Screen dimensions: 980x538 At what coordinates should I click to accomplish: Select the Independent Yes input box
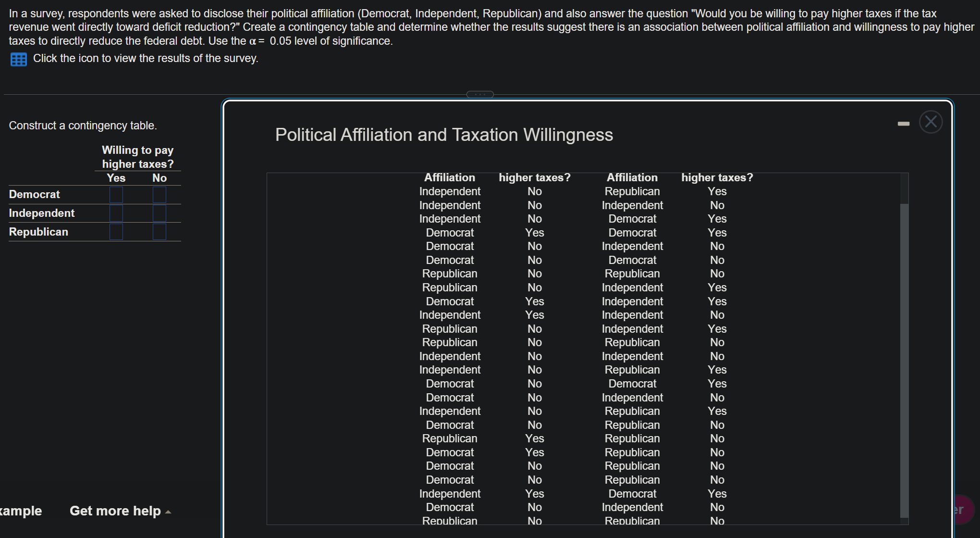point(116,213)
